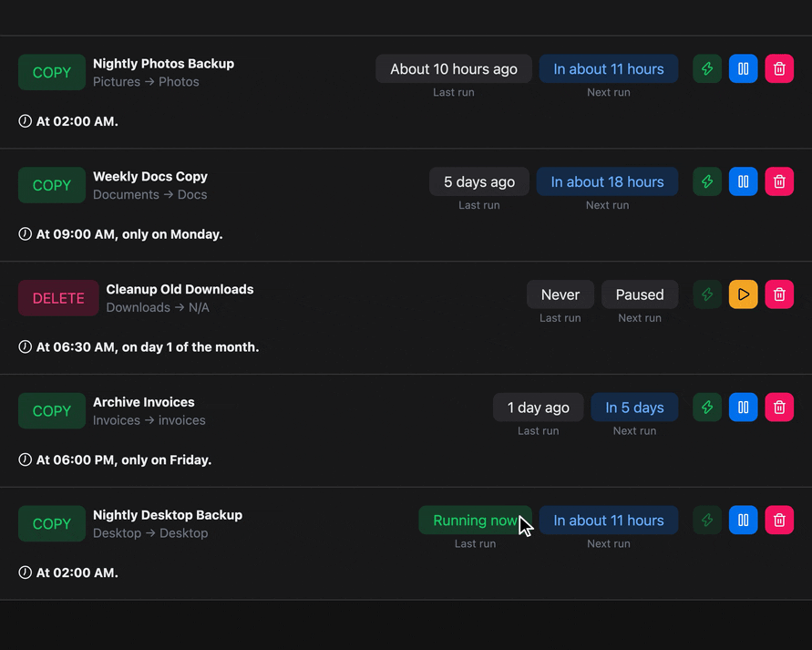Click 'Never' last run pill

[x=560, y=294]
